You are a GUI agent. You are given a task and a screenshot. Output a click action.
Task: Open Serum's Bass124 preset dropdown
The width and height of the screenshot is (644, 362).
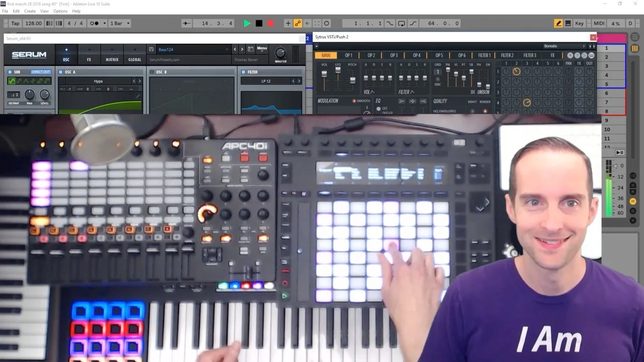(x=194, y=49)
